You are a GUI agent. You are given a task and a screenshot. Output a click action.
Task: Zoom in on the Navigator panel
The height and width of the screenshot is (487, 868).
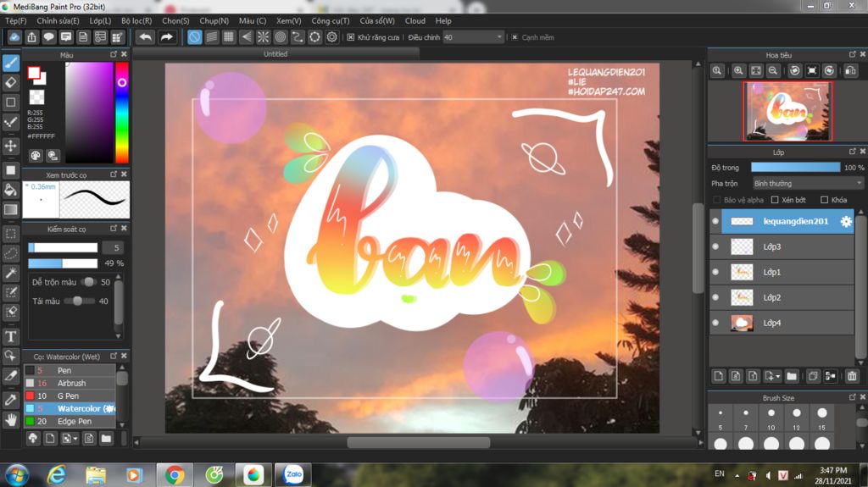click(x=738, y=71)
